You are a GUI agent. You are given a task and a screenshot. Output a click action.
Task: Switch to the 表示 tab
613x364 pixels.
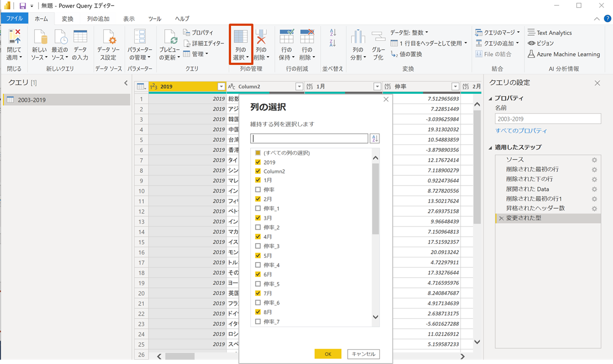pyautogui.click(x=129, y=18)
